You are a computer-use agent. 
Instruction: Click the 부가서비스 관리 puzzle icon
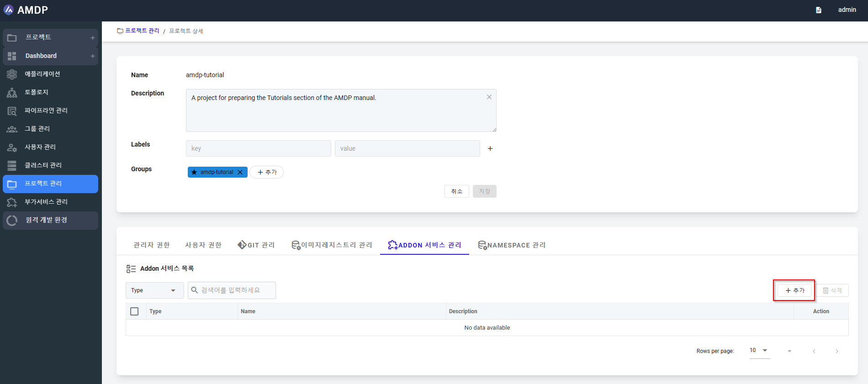12,202
